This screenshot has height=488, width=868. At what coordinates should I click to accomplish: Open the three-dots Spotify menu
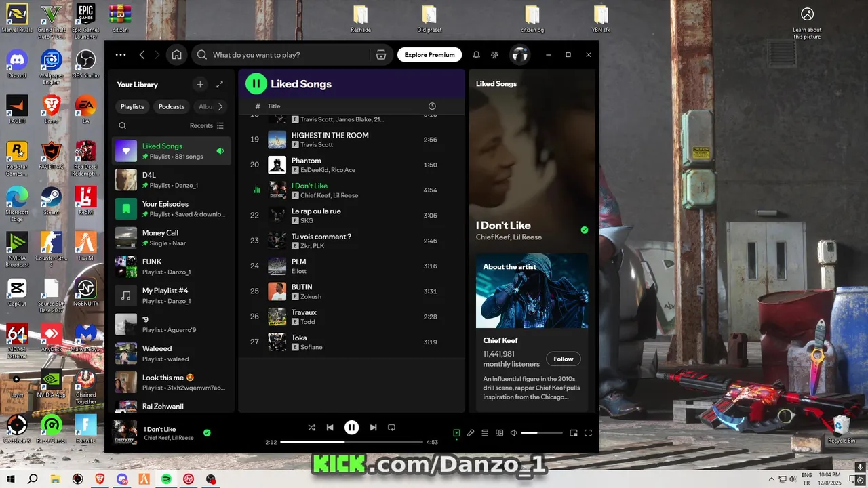coord(121,55)
